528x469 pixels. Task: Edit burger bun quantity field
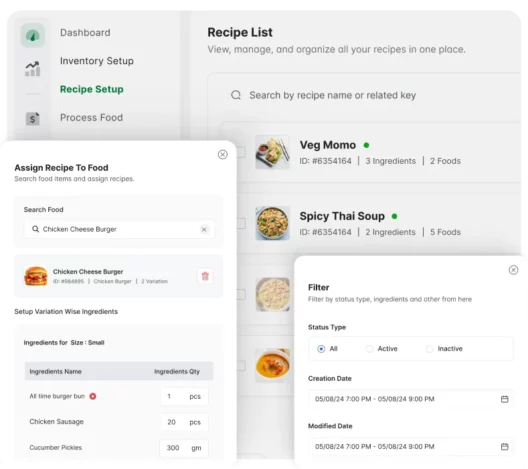coord(184,396)
